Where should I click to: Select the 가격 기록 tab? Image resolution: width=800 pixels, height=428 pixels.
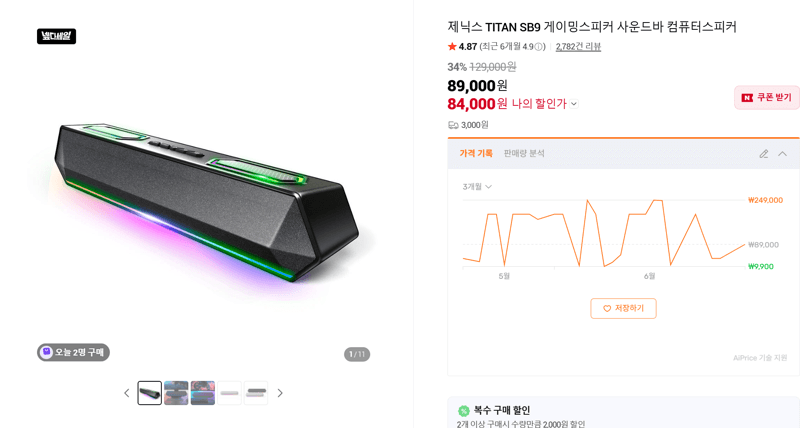click(x=476, y=153)
